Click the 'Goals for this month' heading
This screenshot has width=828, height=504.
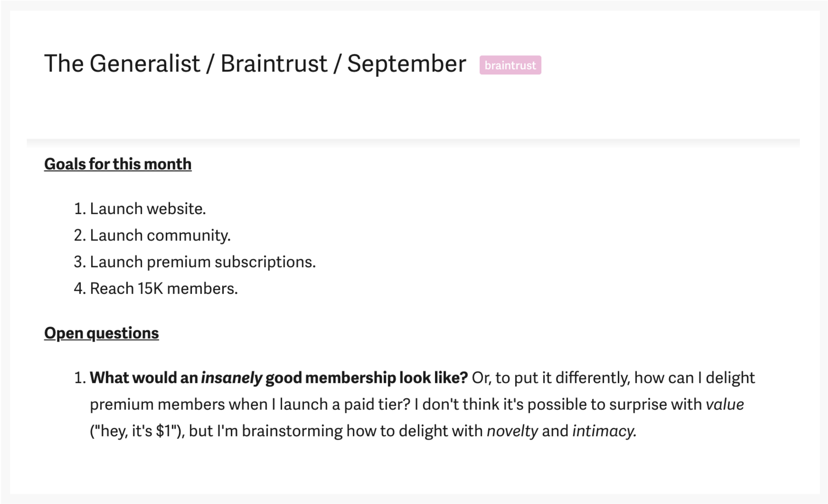tap(118, 164)
